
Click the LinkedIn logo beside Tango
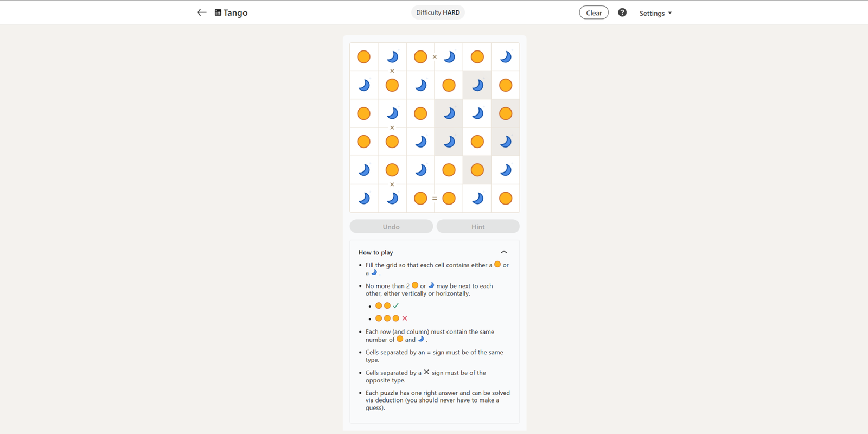(218, 12)
